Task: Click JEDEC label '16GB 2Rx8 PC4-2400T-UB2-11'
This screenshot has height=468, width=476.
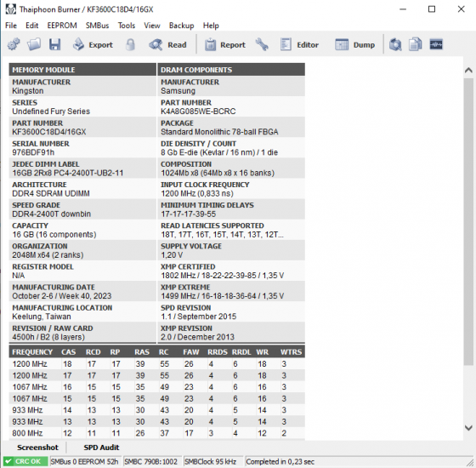Action: pyautogui.click(x=68, y=173)
